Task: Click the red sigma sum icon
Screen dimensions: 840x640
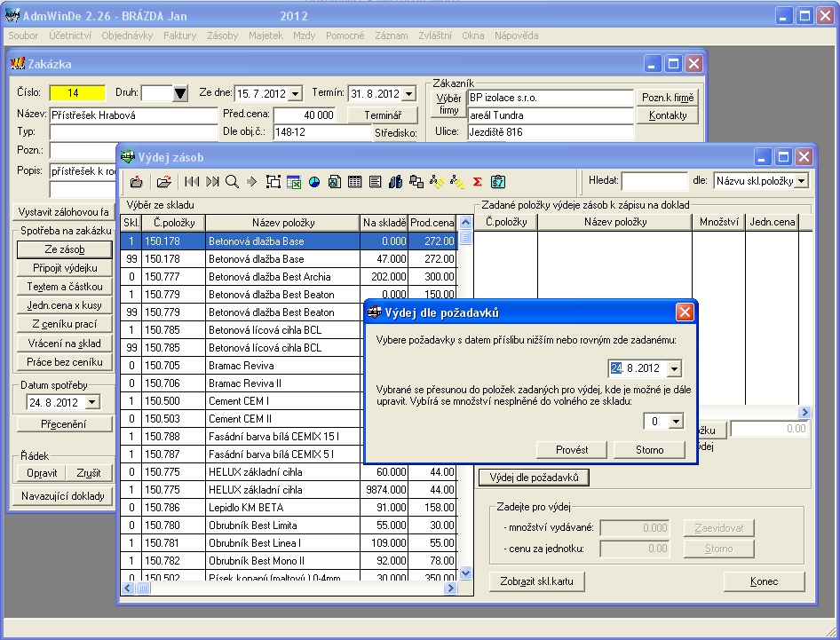Action: (x=478, y=182)
